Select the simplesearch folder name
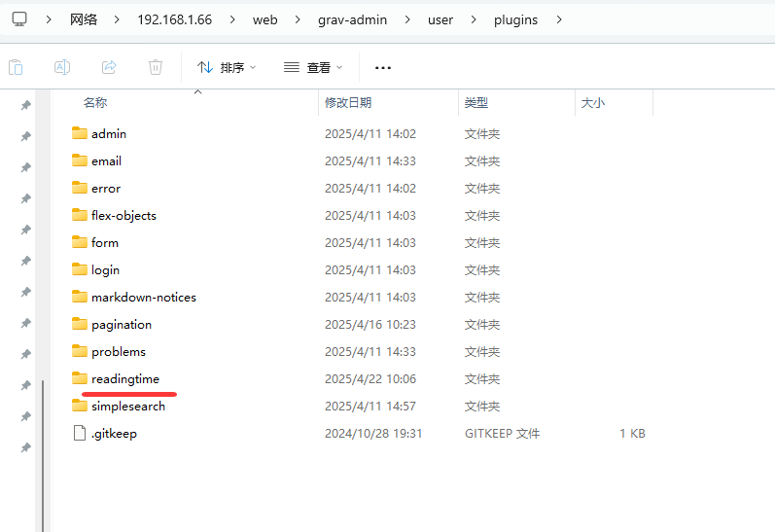The height and width of the screenshot is (532, 775). coord(128,407)
